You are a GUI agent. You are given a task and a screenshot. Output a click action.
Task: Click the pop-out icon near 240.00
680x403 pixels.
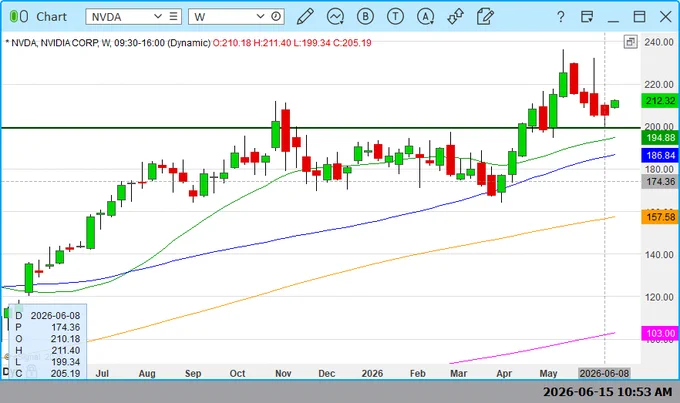[x=631, y=42]
